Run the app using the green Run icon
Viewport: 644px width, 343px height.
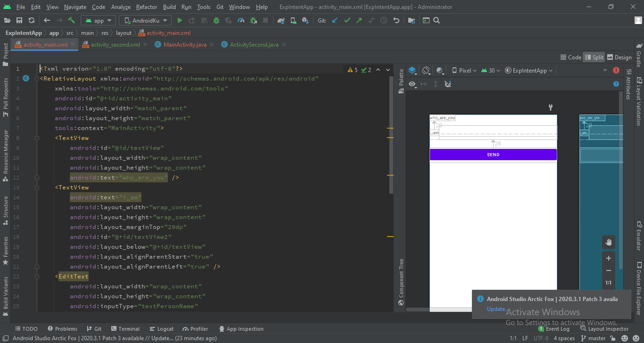(x=181, y=20)
